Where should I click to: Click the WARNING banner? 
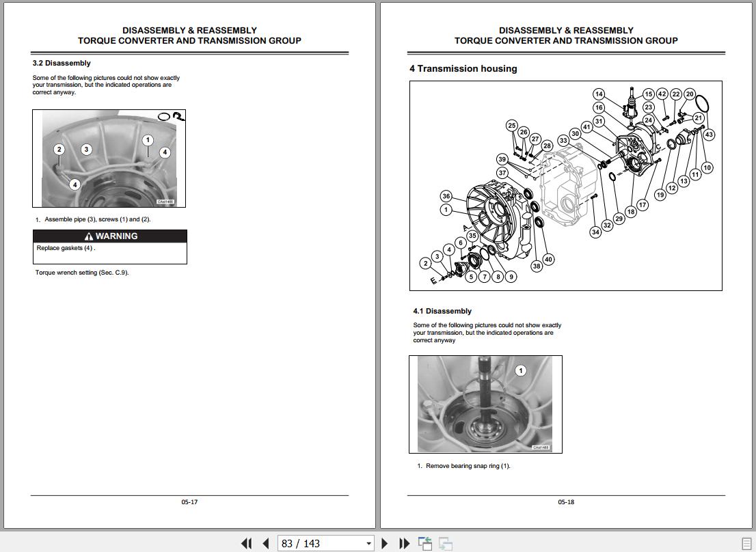tap(110, 236)
